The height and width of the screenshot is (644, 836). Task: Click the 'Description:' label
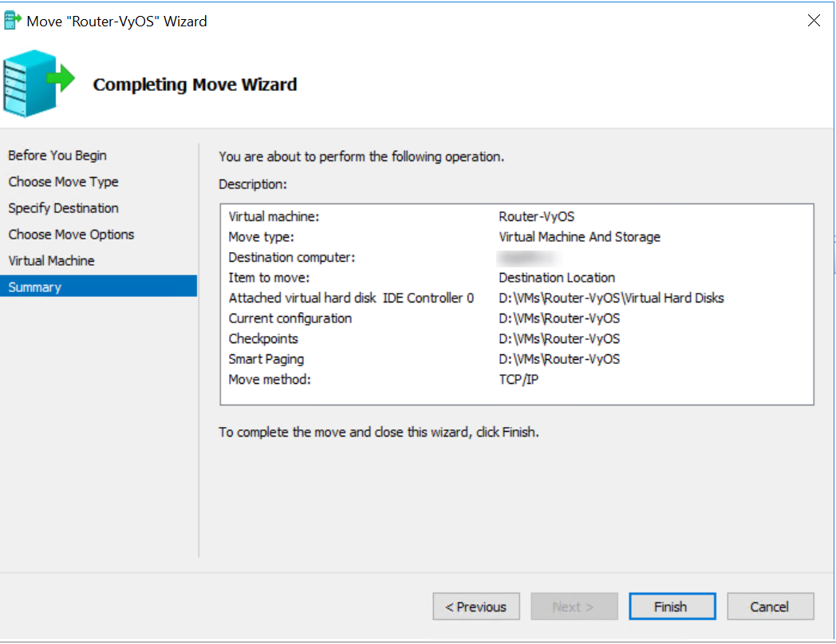point(252,184)
